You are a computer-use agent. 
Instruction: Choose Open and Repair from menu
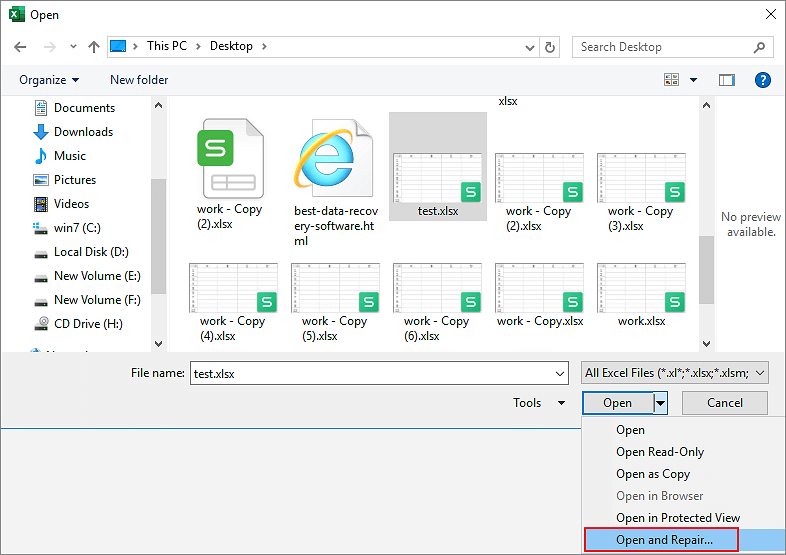tap(664, 540)
